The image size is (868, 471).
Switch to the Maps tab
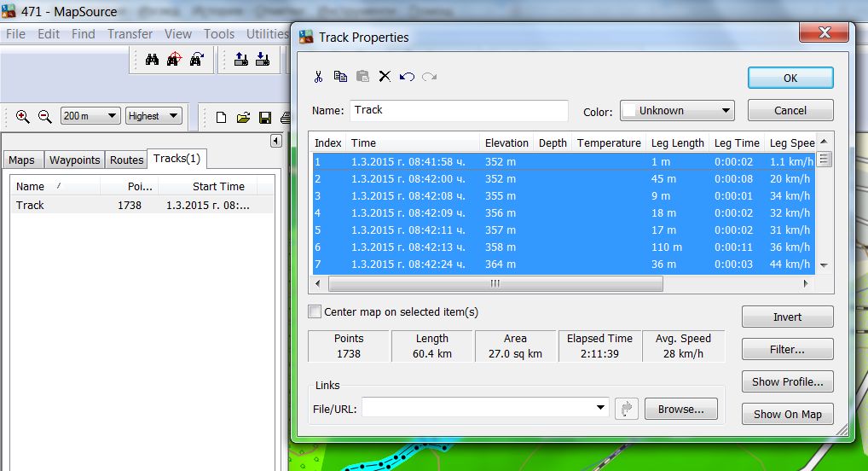click(21, 160)
